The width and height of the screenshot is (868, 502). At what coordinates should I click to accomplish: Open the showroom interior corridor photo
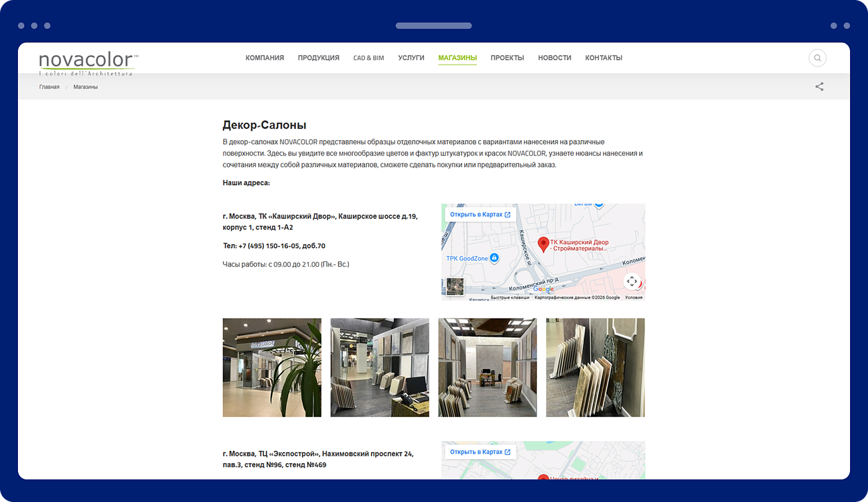point(487,368)
